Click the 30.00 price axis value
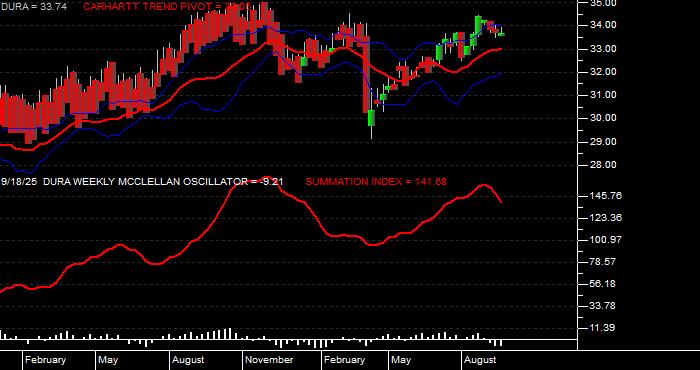This screenshot has width=700, height=370. [603, 118]
